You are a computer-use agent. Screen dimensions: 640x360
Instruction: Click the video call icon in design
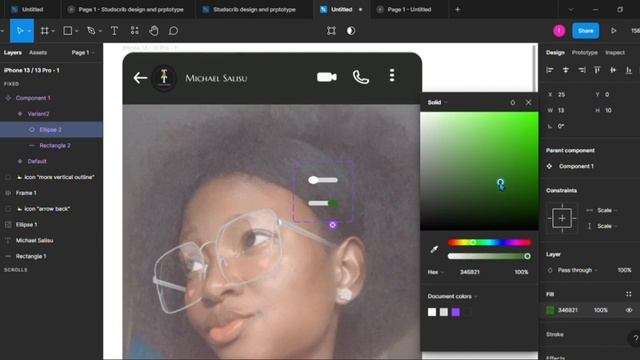[x=327, y=77]
